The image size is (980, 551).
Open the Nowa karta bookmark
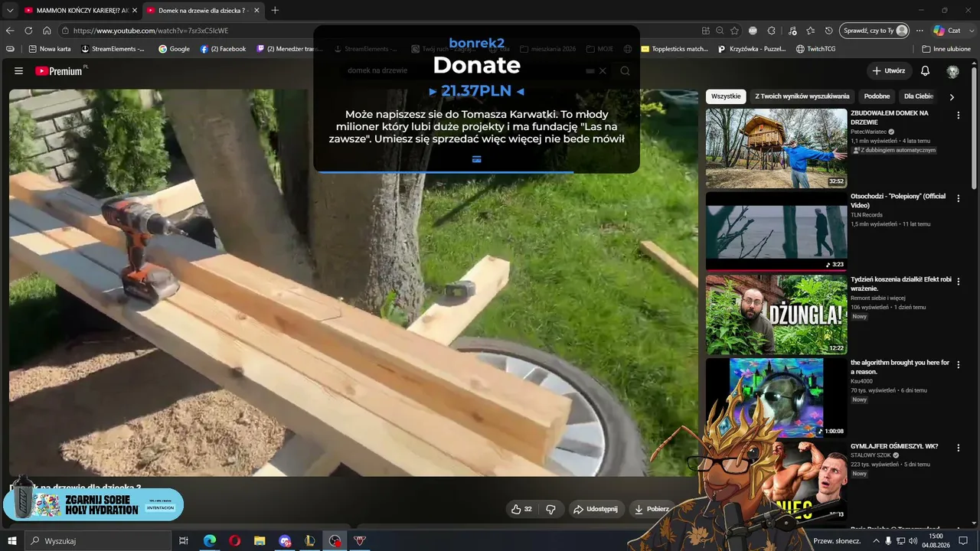(x=50, y=49)
